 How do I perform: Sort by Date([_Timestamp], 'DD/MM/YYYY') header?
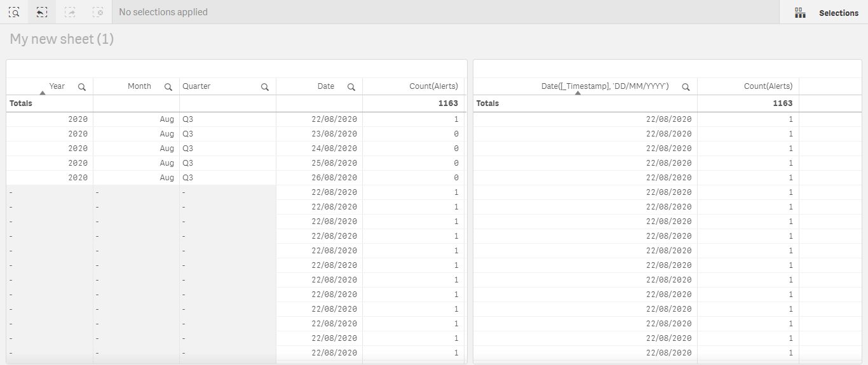click(604, 86)
